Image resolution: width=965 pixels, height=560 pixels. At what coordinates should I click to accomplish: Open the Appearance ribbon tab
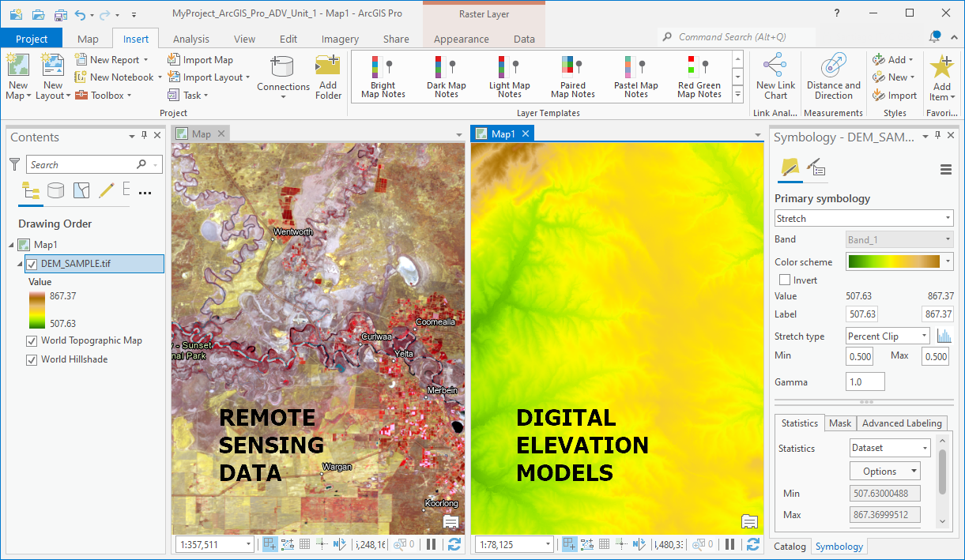point(462,39)
